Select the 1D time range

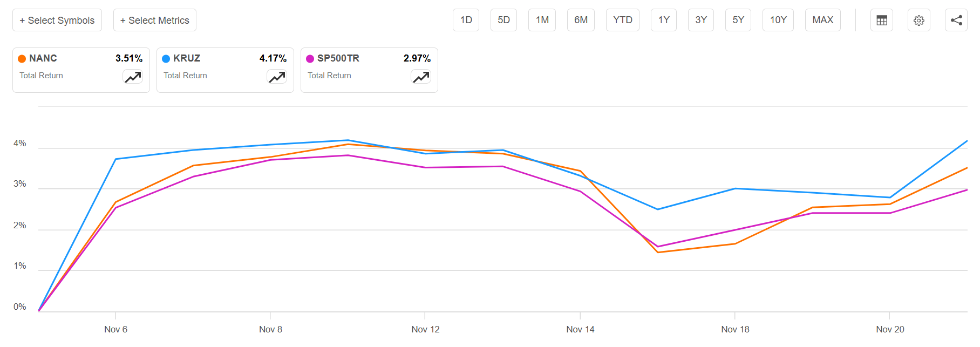pos(465,19)
